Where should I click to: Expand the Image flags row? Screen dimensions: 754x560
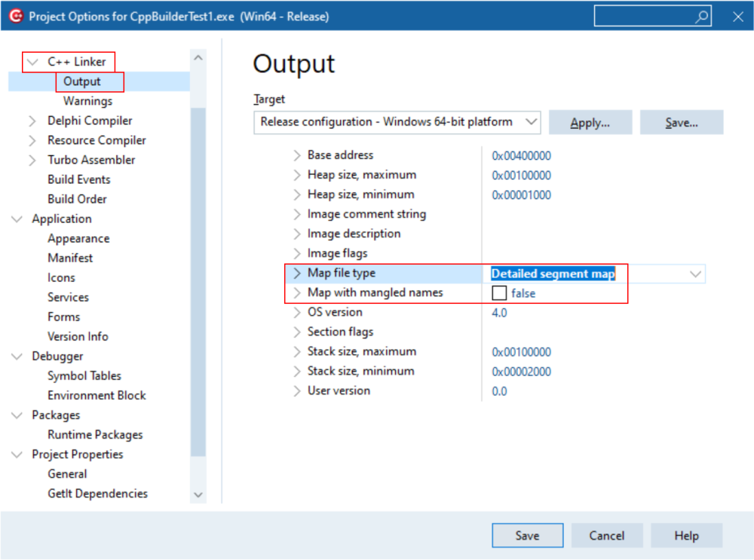pyautogui.click(x=297, y=253)
